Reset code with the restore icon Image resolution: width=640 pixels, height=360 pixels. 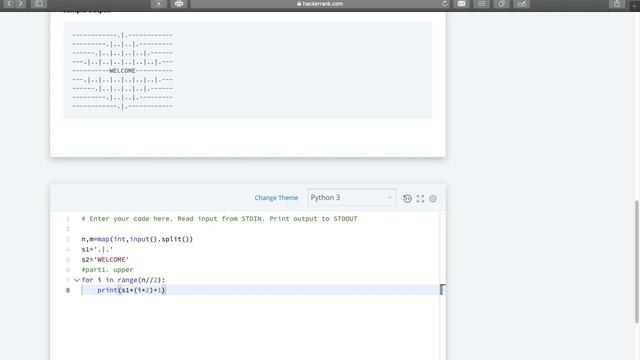click(407, 199)
